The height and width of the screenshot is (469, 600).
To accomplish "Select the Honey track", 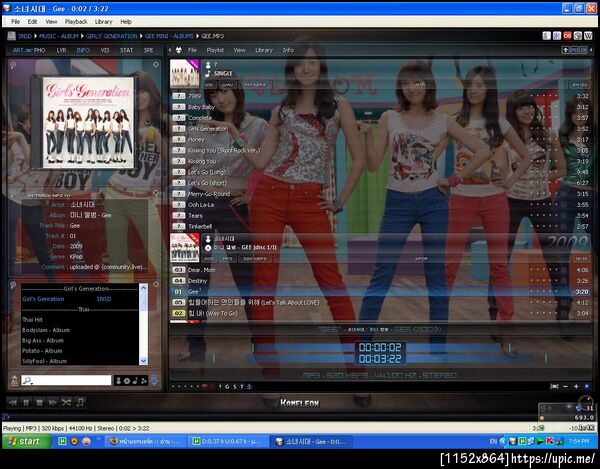I will pyautogui.click(x=380, y=140).
